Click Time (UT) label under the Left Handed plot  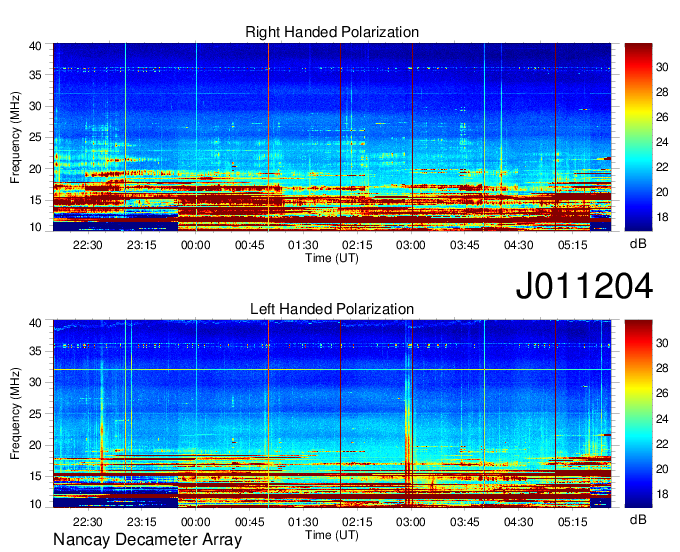332,535
